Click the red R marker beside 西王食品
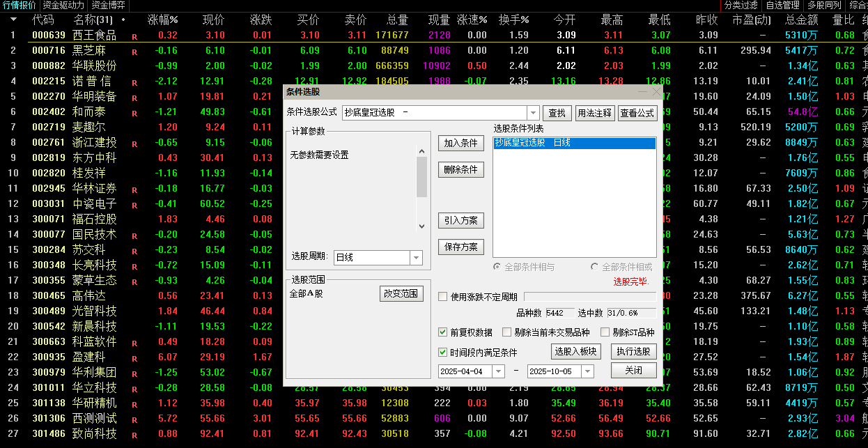The width and height of the screenshot is (868, 448). [x=134, y=36]
